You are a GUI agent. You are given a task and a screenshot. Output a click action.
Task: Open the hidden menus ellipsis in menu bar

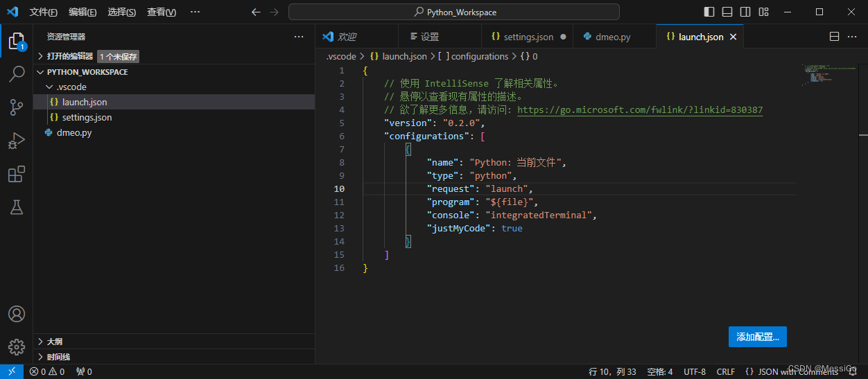click(x=195, y=12)
